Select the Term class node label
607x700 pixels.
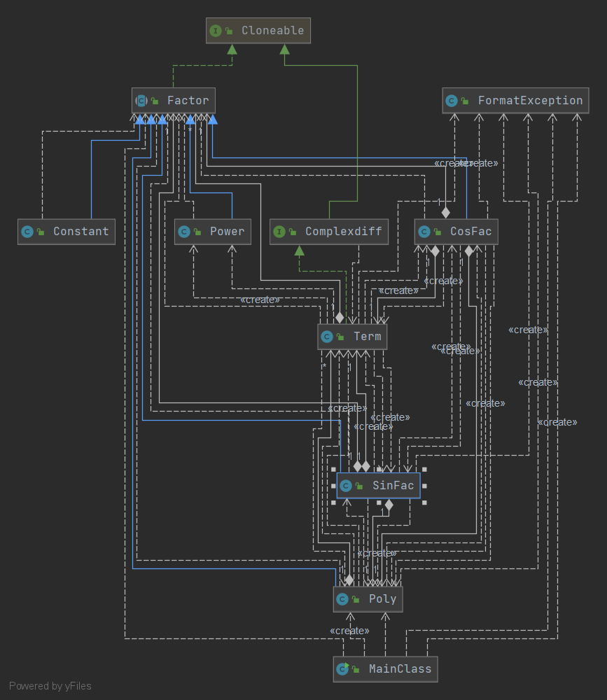pyautogui.click(x=367, y=337)
